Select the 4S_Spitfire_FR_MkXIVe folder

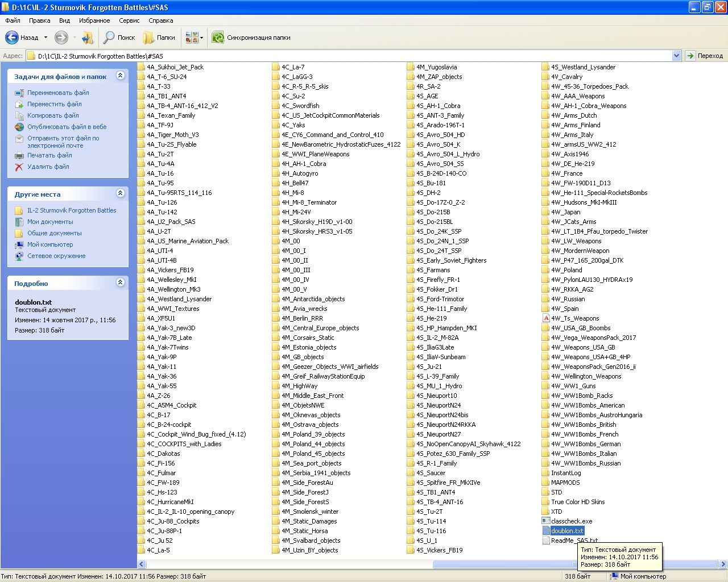(444, 483)
